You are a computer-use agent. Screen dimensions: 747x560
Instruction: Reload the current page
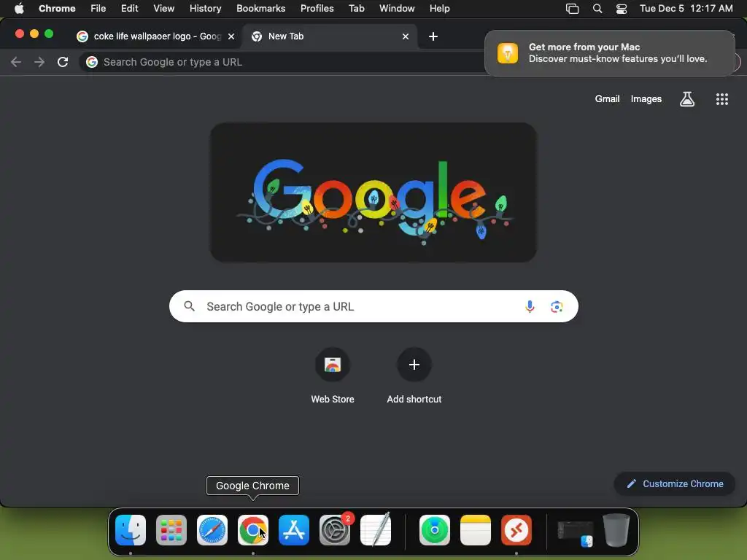click(63, 62)
